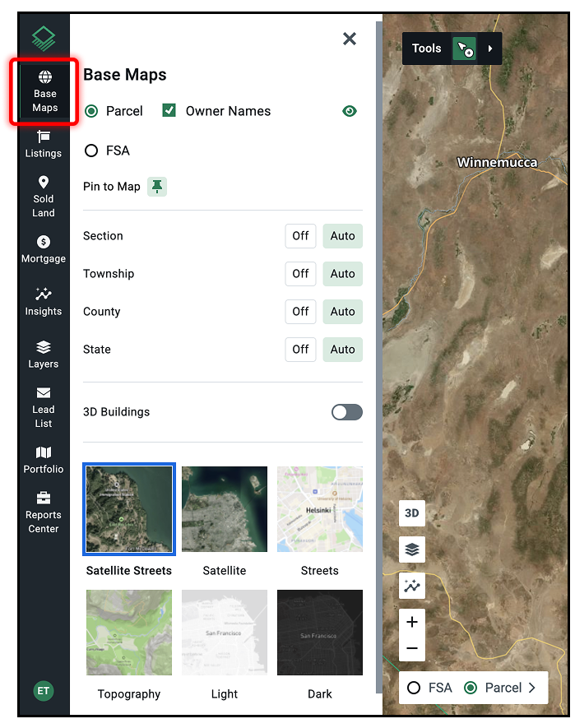575x728 pixels.
Task: Expand the chevron next to Parcel on map
Action: (x=531, y=688)
